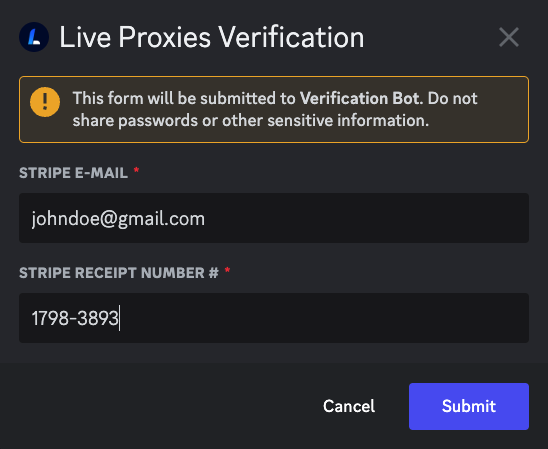Submit the verification form
Image resolution: width=548 pixels, height=449 pixels.
[x=469, y=406]
